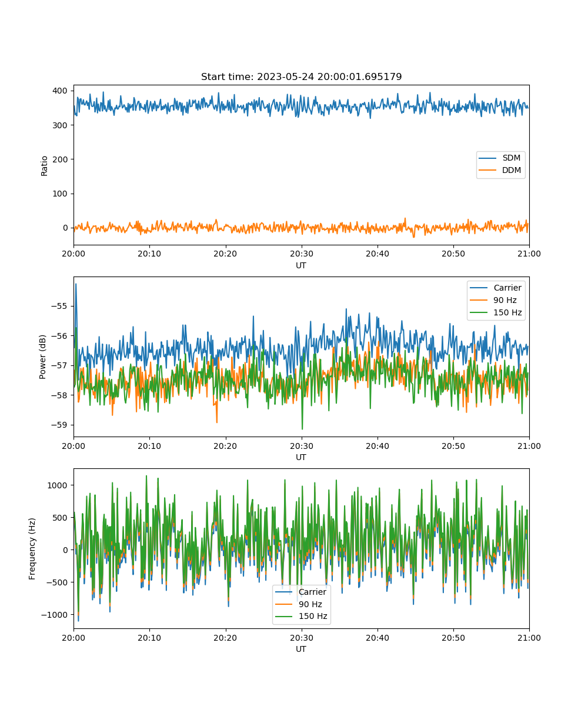Click the Carrier legend entry in the frequency plot
This screenshot has height=706, width=588.
pyautogui.click(x=301, y=592)
